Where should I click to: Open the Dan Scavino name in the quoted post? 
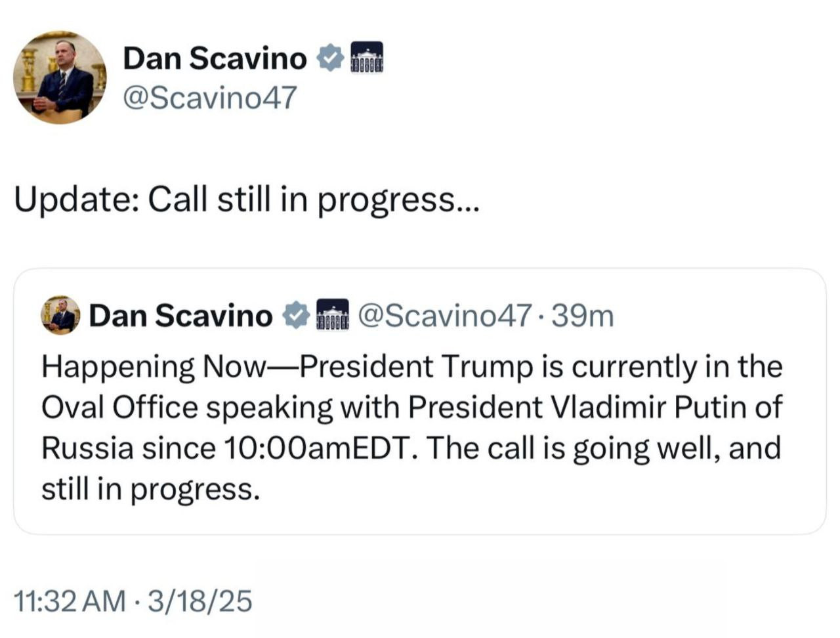coord(180,316)
